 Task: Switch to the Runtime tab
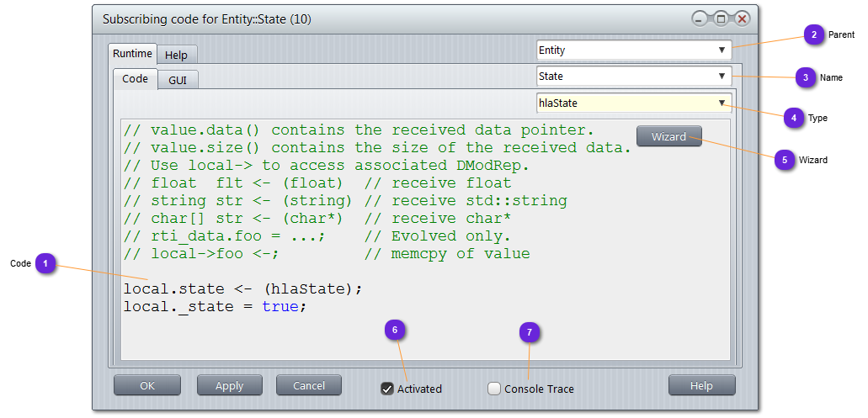[132, 54]
